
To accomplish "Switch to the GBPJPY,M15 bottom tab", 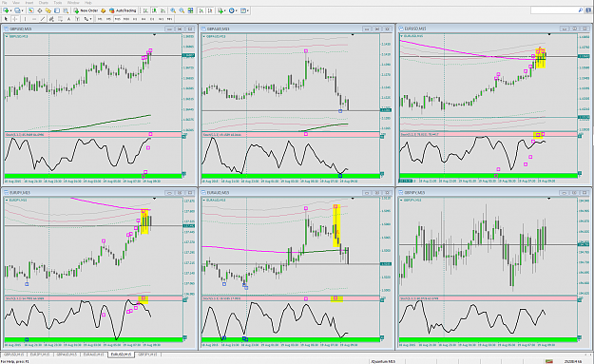I will pos(148,354).
